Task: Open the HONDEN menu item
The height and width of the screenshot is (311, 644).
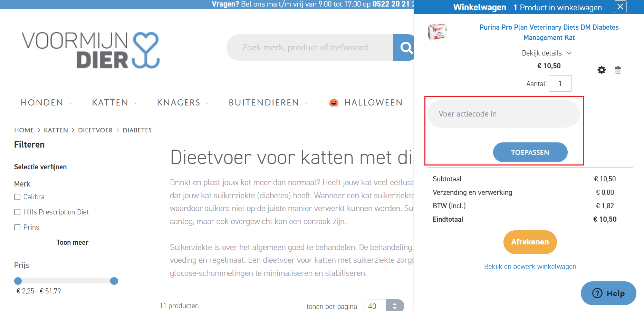Action: pyautogui.click(x=42, y=102)
